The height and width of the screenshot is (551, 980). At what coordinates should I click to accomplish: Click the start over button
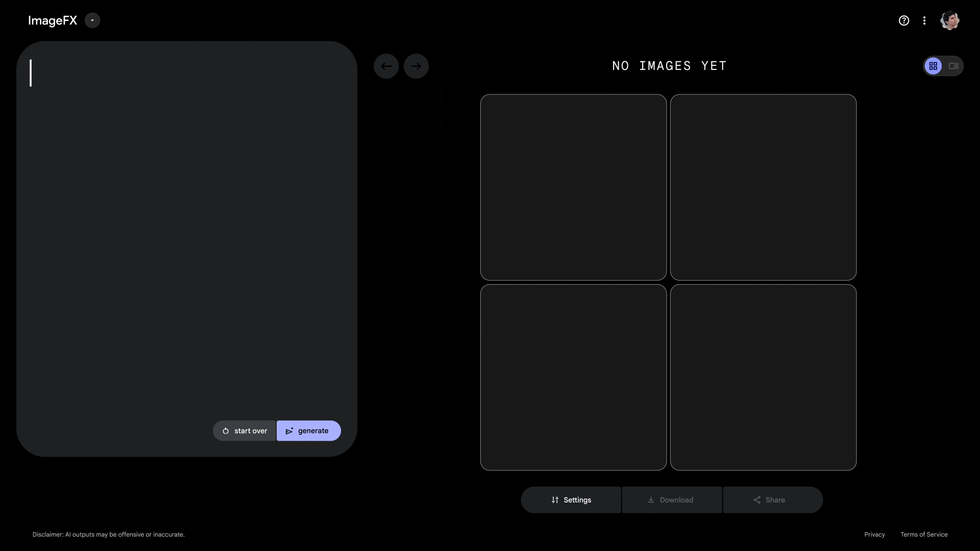244,431
